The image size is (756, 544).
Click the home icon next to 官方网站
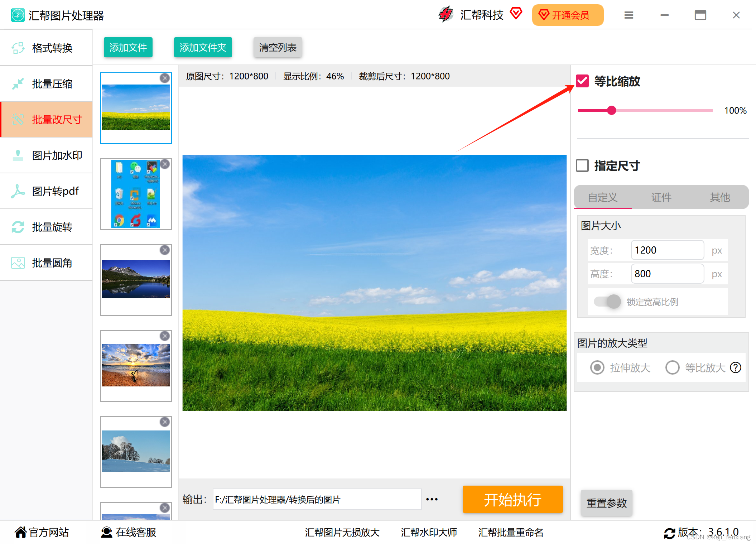[x=21, y=532]
